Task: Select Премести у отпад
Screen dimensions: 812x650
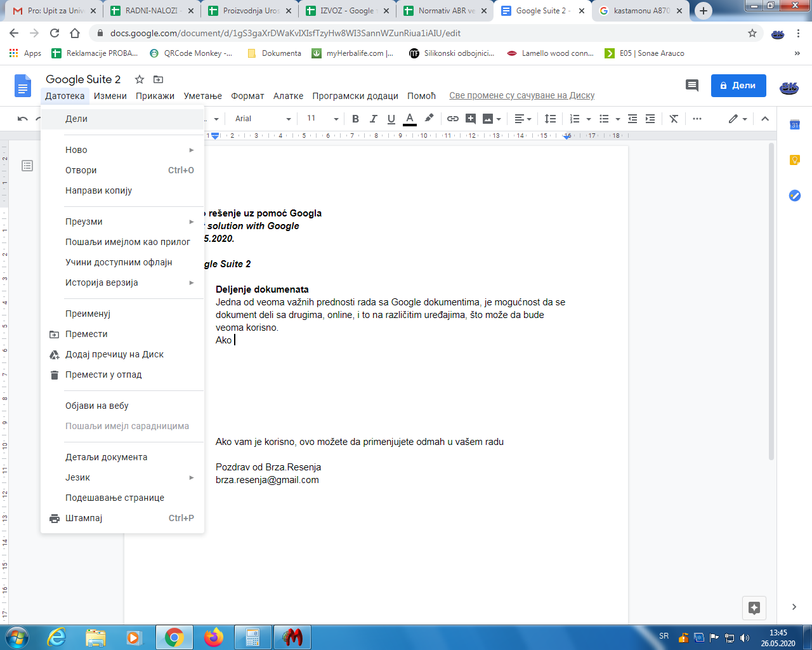Action: point(122,375)
